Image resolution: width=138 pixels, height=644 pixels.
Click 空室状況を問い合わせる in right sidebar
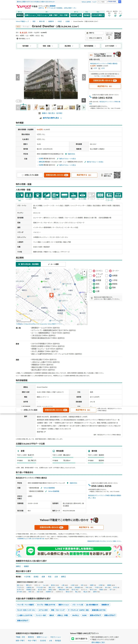click(x=105, y=81)
